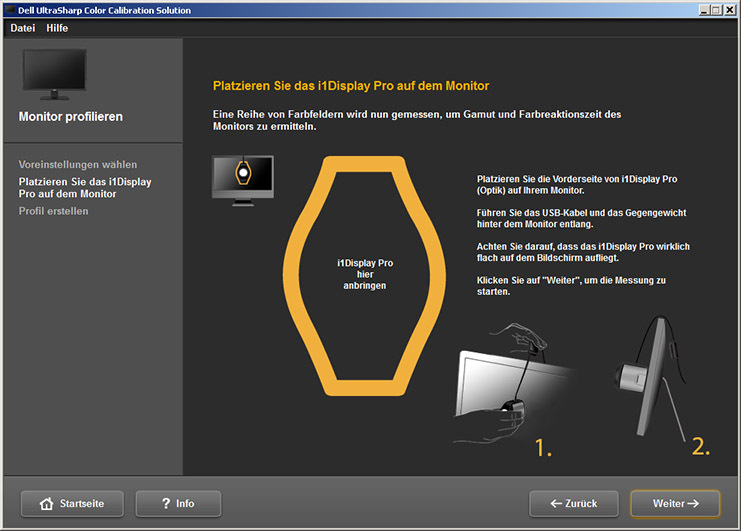
Task: Click the monitor image above Monitor profilieren
Action: 55,74
